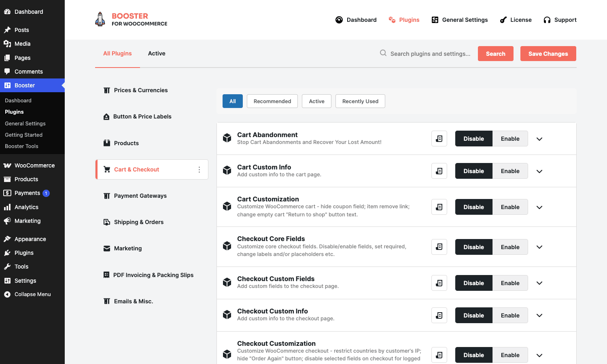The width and height of the screenshot is (607, 364).
Task: Expand the Cart Abandonment row chevron
Action: coord(539,139)
